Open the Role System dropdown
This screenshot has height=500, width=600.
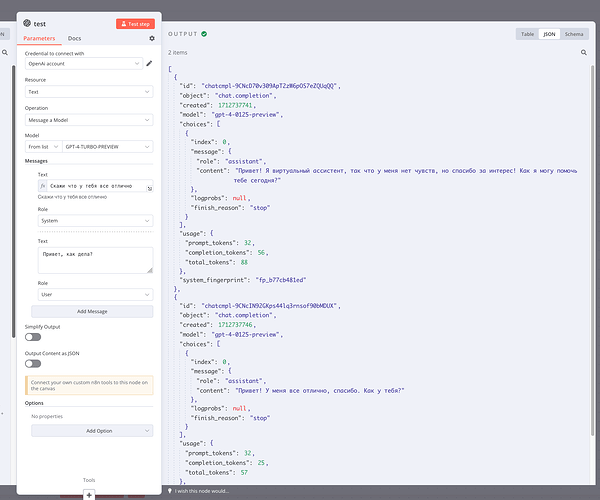95,221
